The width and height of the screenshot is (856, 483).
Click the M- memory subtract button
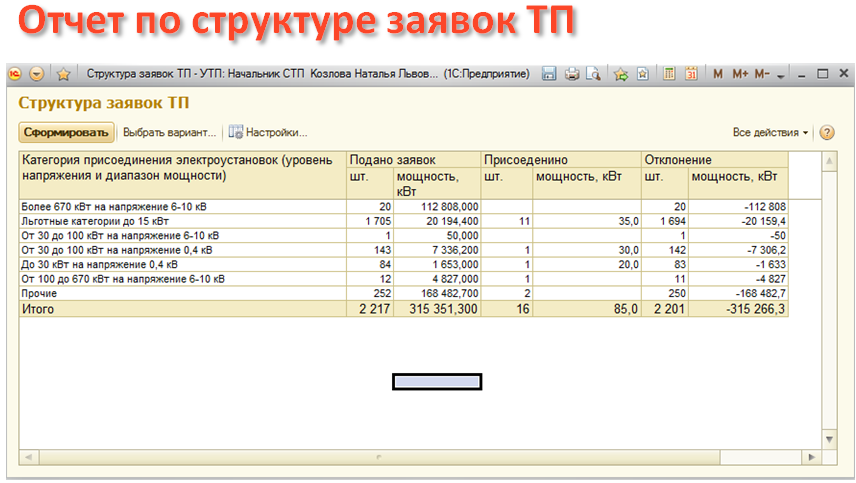(x=762, y=74)
